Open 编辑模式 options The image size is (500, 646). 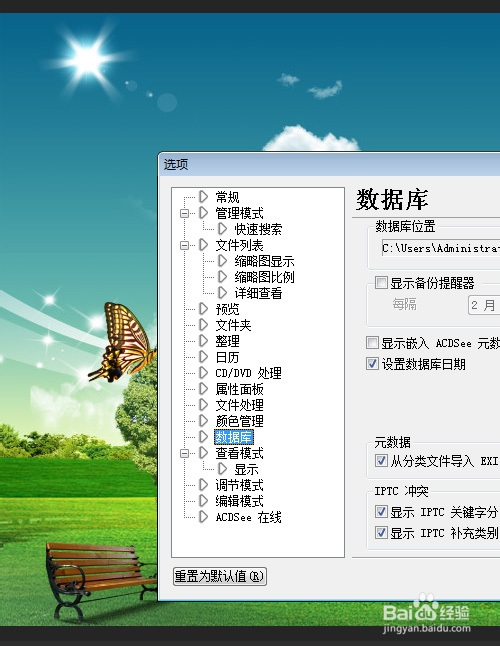pos(239,501)
